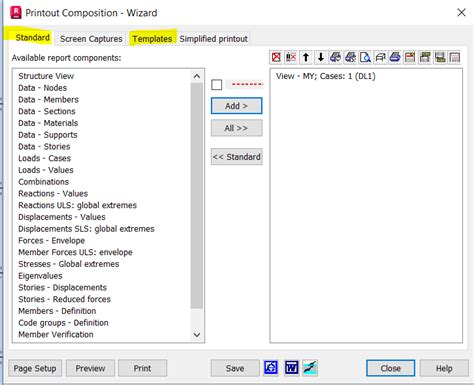Image resolution: width=474 pixels, height=385 pixels.
Task: Select 'Reactions ULS: global extremes'
Action: click(x=78, y=205)
